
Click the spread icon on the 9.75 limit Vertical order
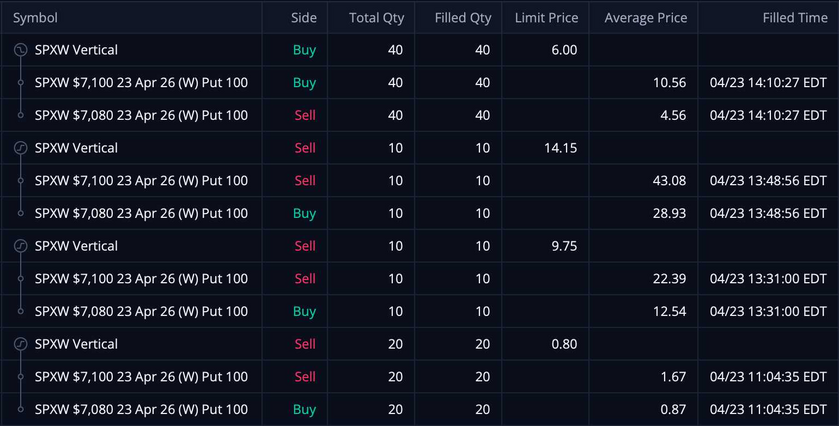[20, 246]
